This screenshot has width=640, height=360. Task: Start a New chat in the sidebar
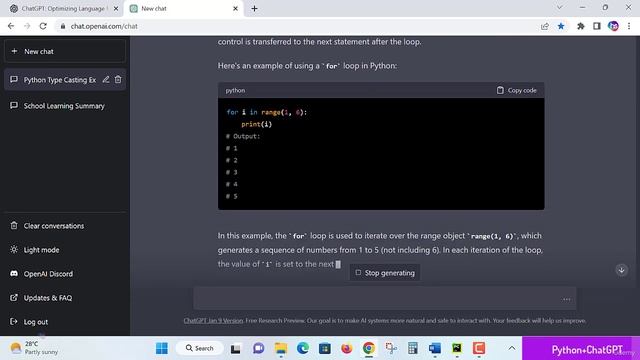point(65,51)
